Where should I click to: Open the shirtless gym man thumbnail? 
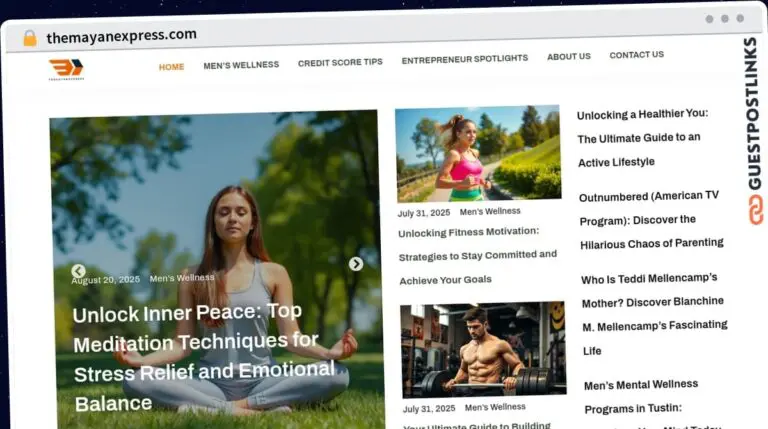[483, 350]
